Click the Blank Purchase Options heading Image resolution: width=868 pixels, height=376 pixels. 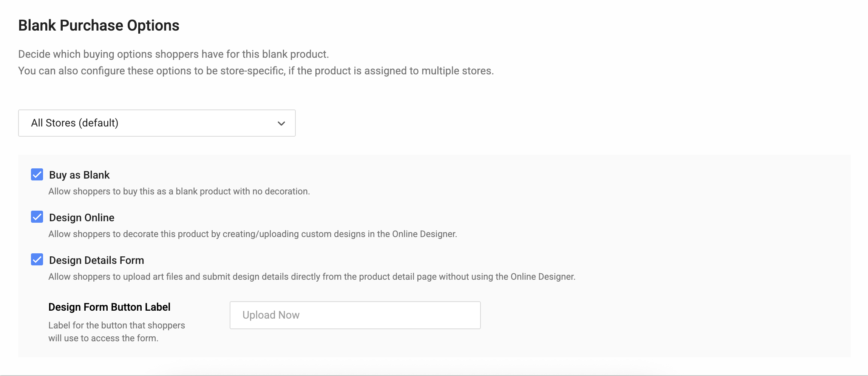tap(99, 25)
